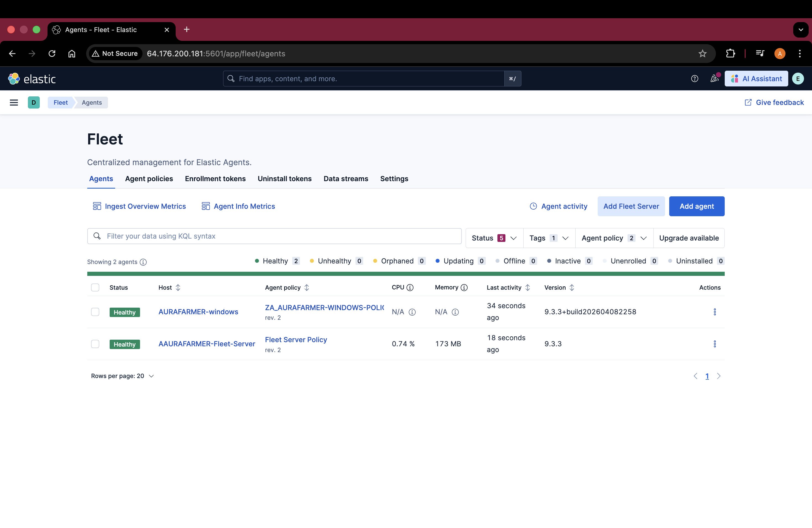Image resolution: width=812 pixels, height=528 pixels.
Task: Go to the previous results page arrow
Action: click(696, 376)
